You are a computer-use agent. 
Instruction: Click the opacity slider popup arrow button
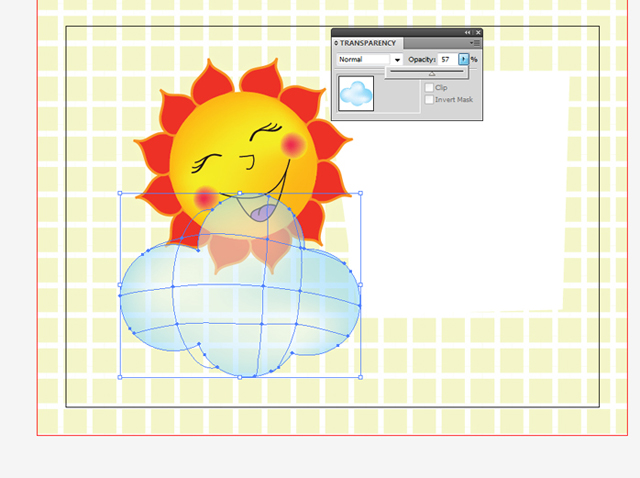coord(463,59)
